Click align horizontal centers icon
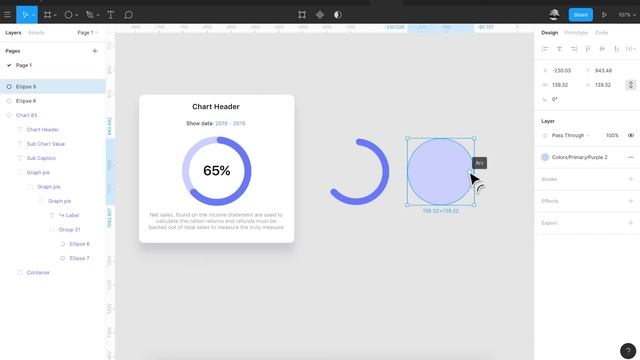This screenshot has width=640, height=360. [559, 49]
